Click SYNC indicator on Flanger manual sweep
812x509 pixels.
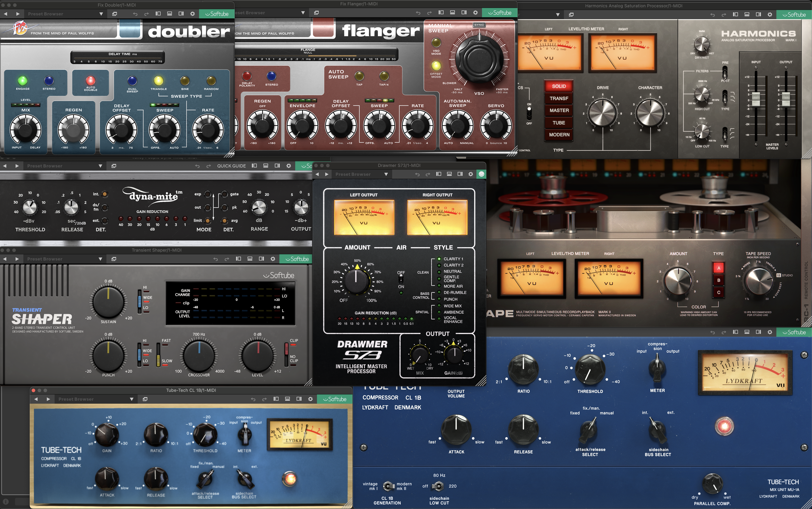[x=479, y=25]
